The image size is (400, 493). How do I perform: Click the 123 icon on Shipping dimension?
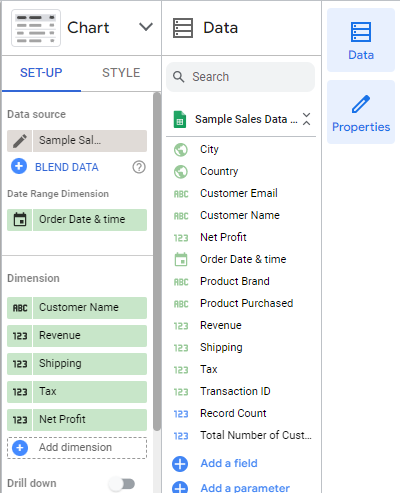[x=20, y=364]
